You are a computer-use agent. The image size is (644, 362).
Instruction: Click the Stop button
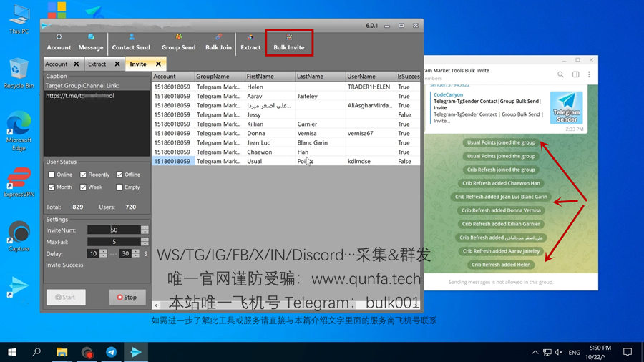[x=127, y=297]
